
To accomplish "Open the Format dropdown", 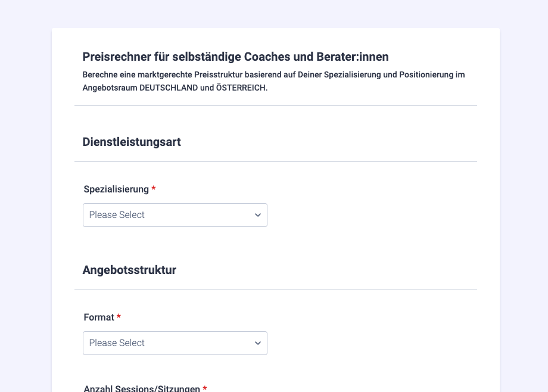I will click(x=175, y=343).
